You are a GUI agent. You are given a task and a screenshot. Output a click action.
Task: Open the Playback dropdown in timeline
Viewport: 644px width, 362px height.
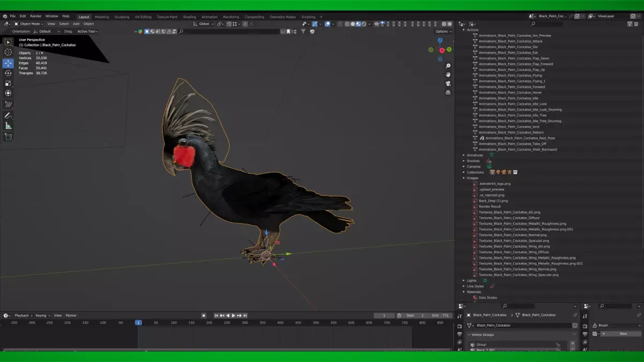coord(23,315)
